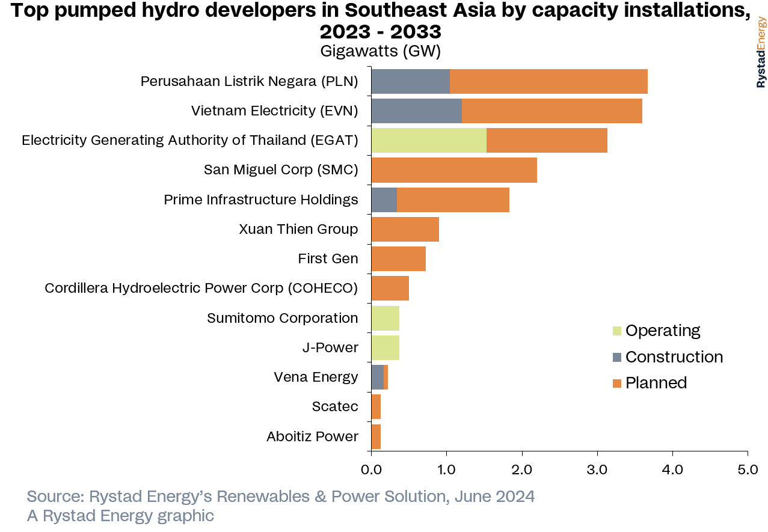The image size is (768, 532).
Task: Click the EGAT Thailand row label
Action: pos(190,140)
